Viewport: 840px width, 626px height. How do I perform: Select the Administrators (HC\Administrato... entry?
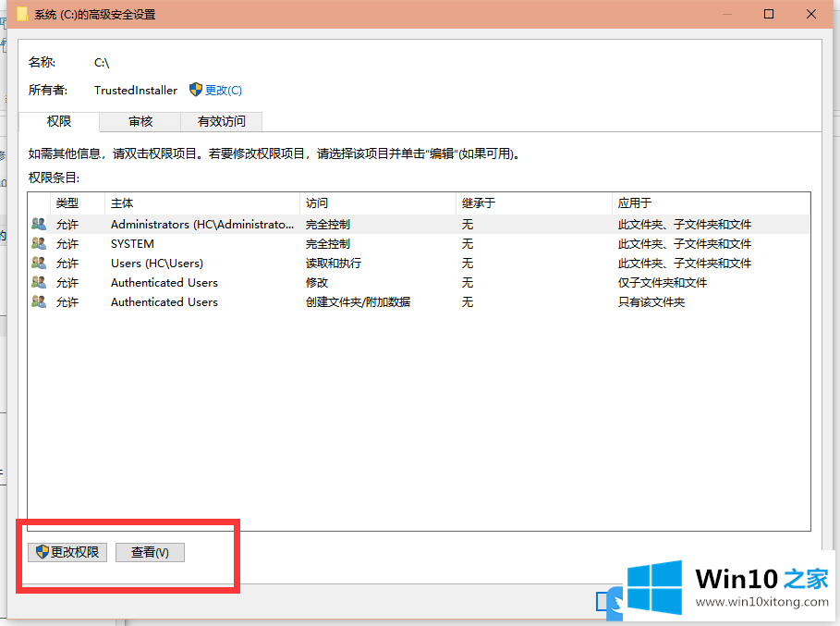(419, 225)
